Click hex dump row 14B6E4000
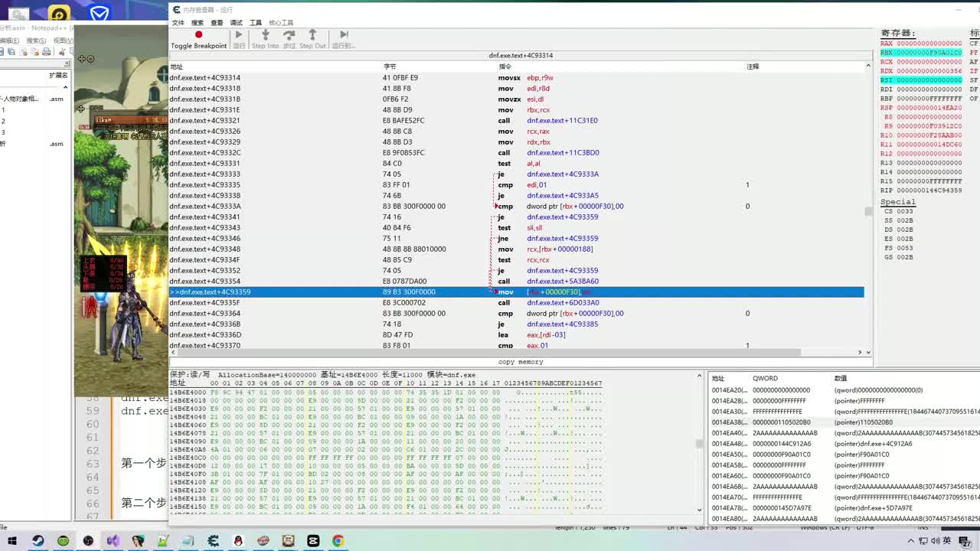 tap(386, 392)
